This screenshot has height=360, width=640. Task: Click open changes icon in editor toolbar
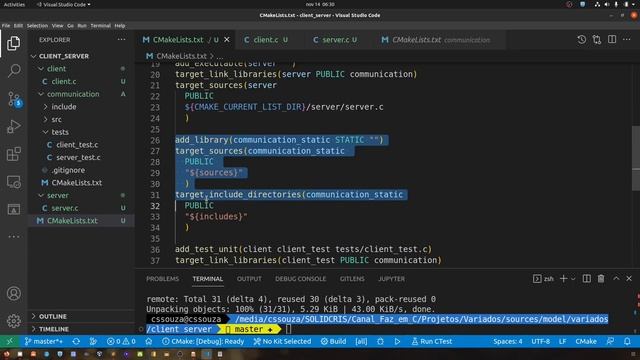(x=597, y=40)
